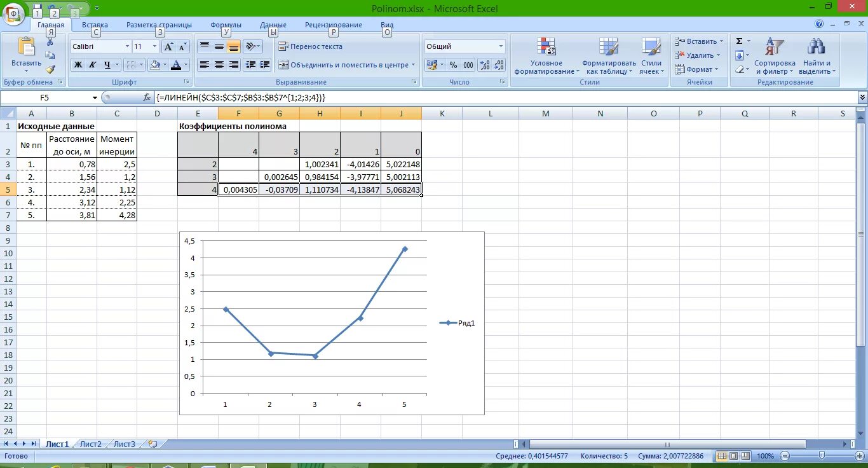Viewport: 868px width, 468px height.
Task: Click the formula bar input
Action: tap(506, 97)
